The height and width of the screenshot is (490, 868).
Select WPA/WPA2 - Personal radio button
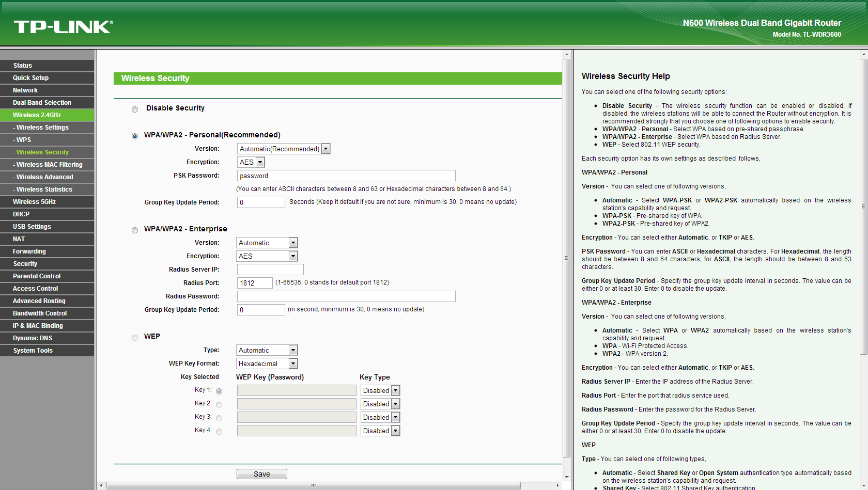[135, 136]
